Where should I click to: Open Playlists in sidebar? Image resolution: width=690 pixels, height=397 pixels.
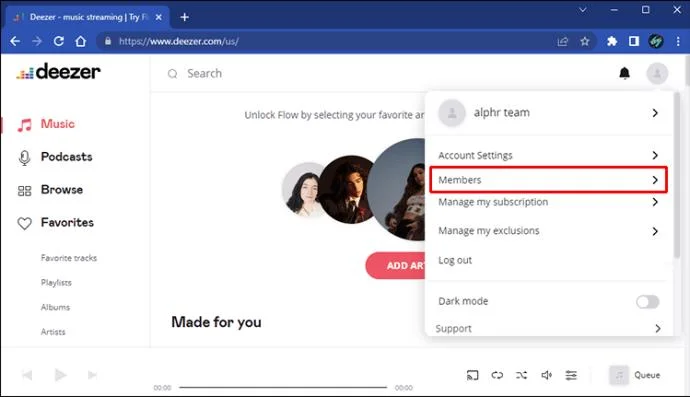click(x=56, y=283)
